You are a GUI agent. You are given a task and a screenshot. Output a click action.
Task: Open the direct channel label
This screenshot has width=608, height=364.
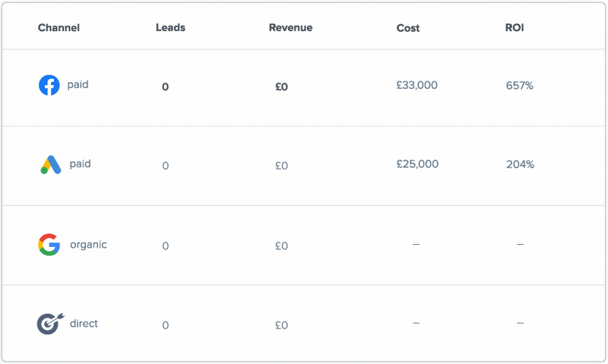coord(84,324)
